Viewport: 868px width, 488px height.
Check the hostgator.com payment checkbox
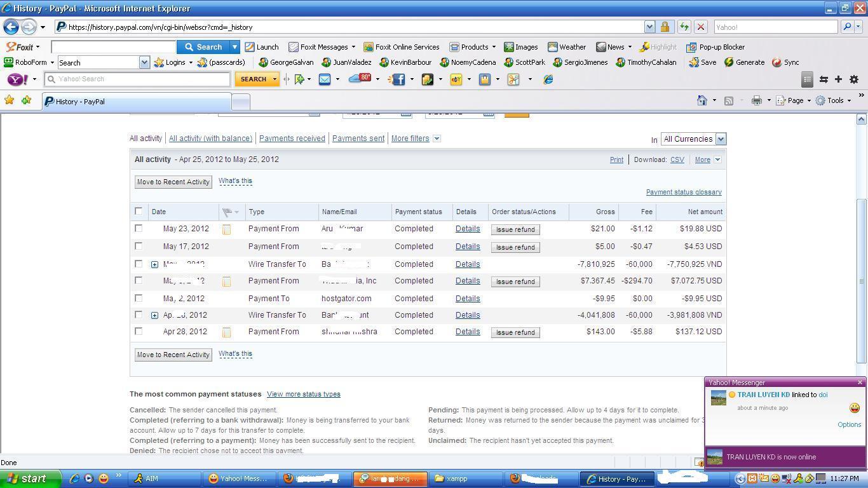point(139,298)
